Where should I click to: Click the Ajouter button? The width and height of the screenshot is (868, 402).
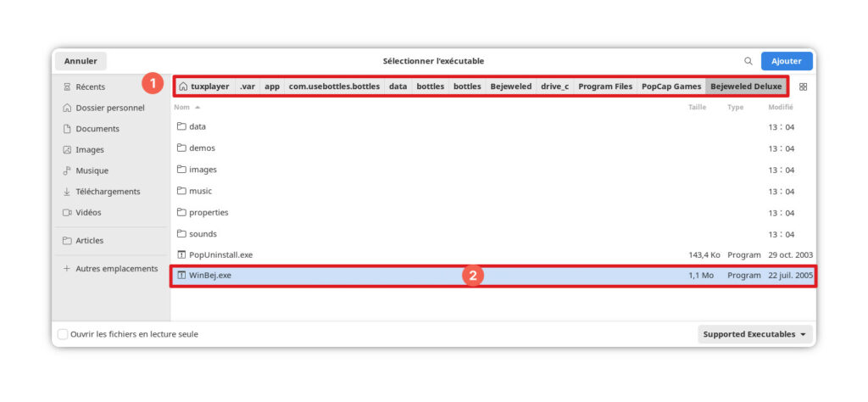point(786,61)
